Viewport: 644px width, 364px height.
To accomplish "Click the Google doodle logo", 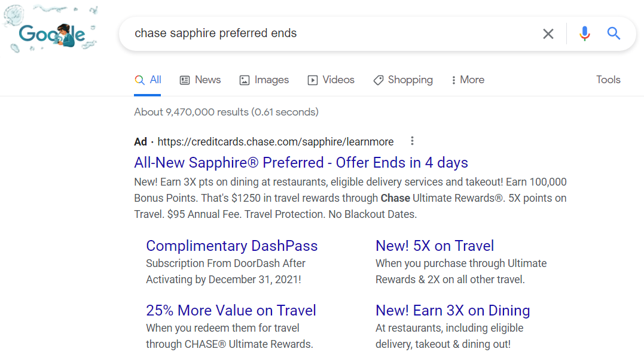I will click(50, 29).
